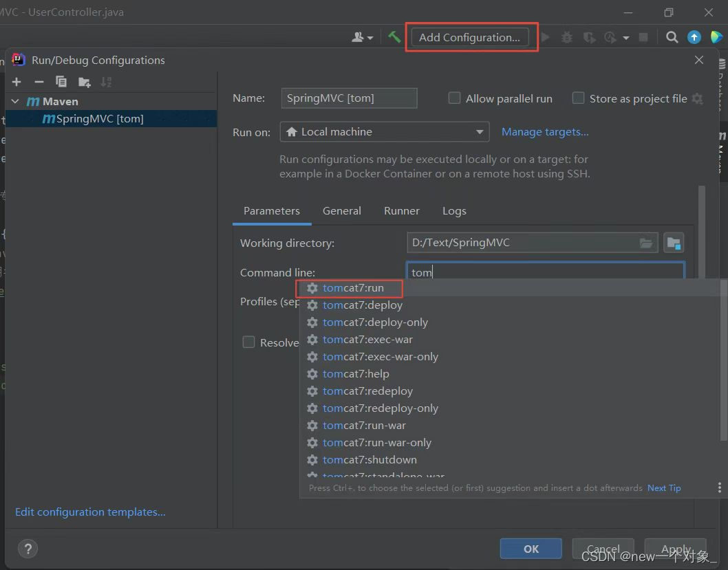Screen dimensions: 728x570
Task: Switch to the Runner tab
Action: (402, 210)
